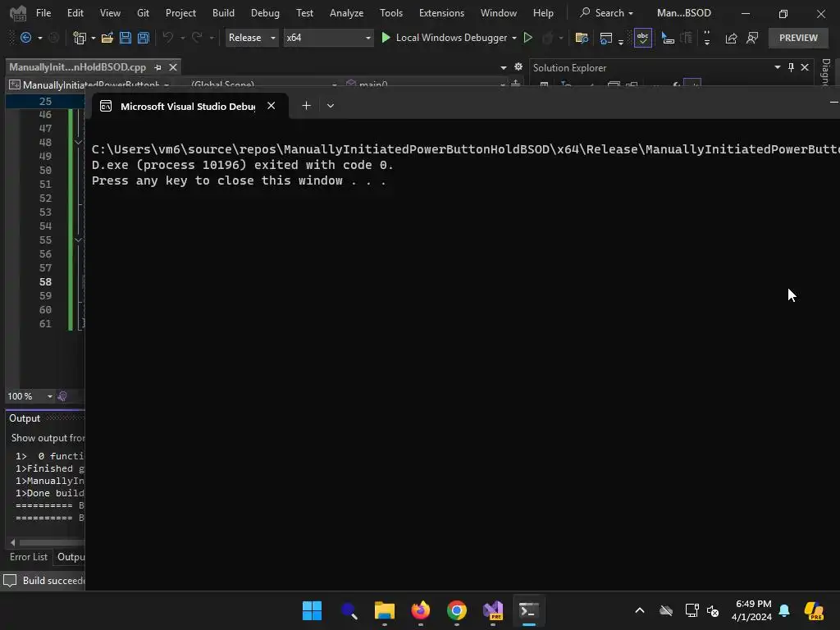Viewport: 840px width, 630px height.
Task: Click the icon beside the 100 % zoom
Action: [62, 396]
